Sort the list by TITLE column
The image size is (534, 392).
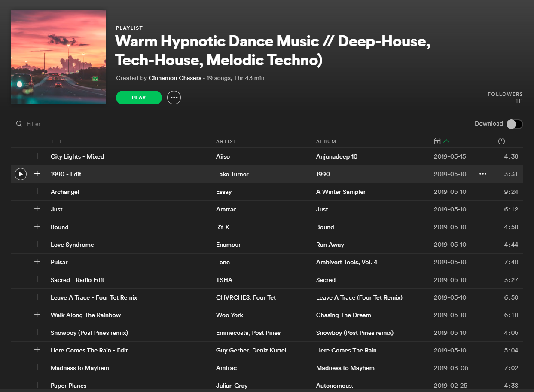[x=58, y=141]
